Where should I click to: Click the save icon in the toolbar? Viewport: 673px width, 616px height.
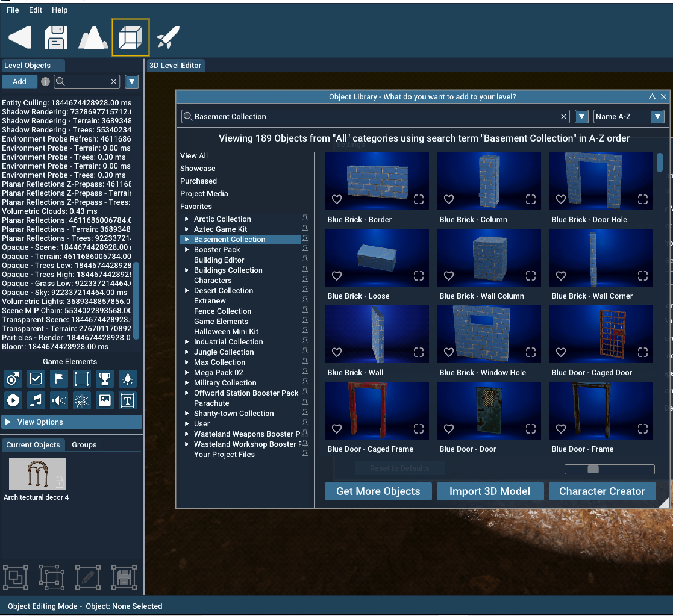(x=55, y=37)
